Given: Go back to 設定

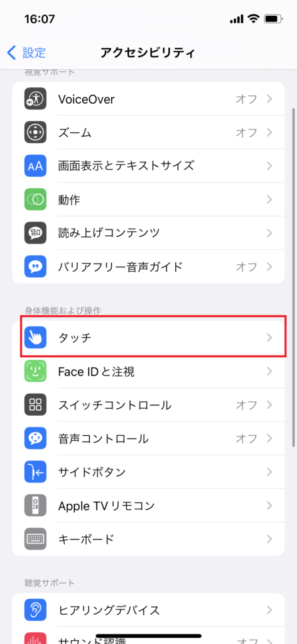Looking at the screenshot, I should coord(26,53).
